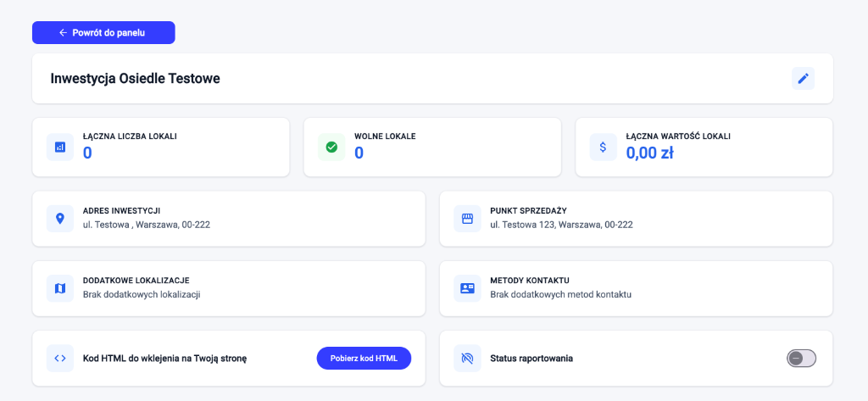The height and width of the screenshot is (401, 868).
Task: Click the Powrót do panelu button
Action: pos(103,32)
